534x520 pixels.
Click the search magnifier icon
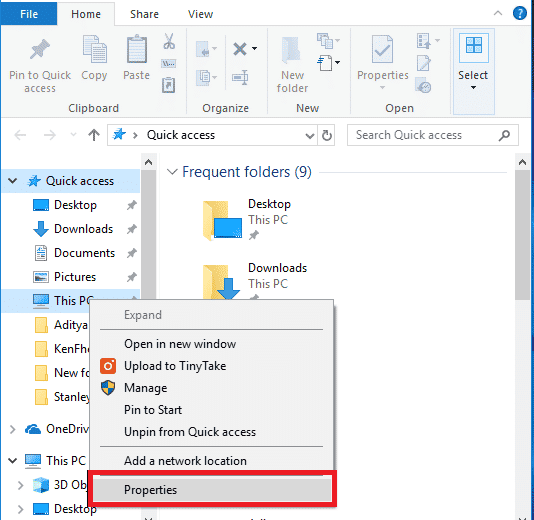[x=504, y=135]
